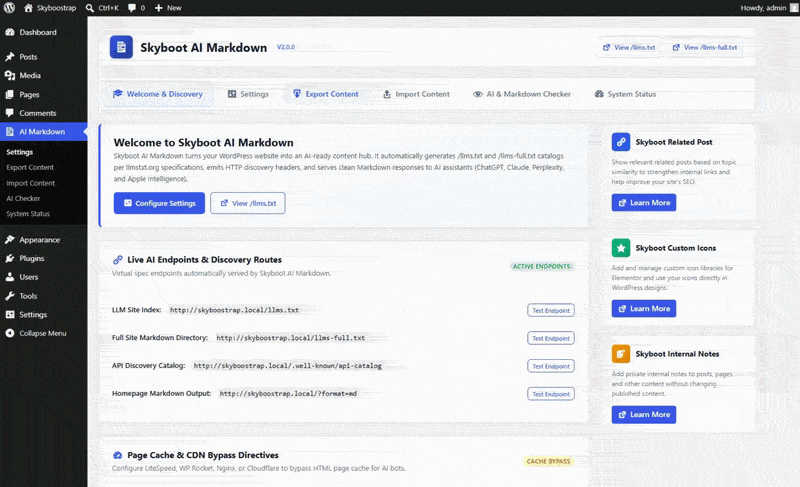Click the Skyboot Custom Icons star icon
The width and height of the screenshot is (800, 487).
point(621,248)
